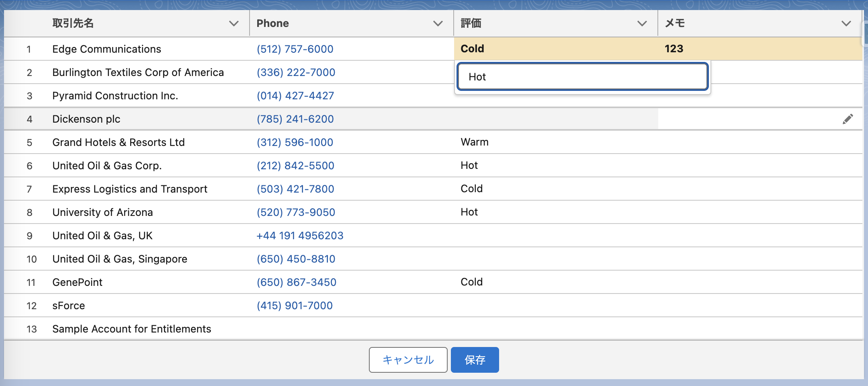Focus the Hot rating input field
This screenshot has width=868, height=386.
[x=583, y=76]
